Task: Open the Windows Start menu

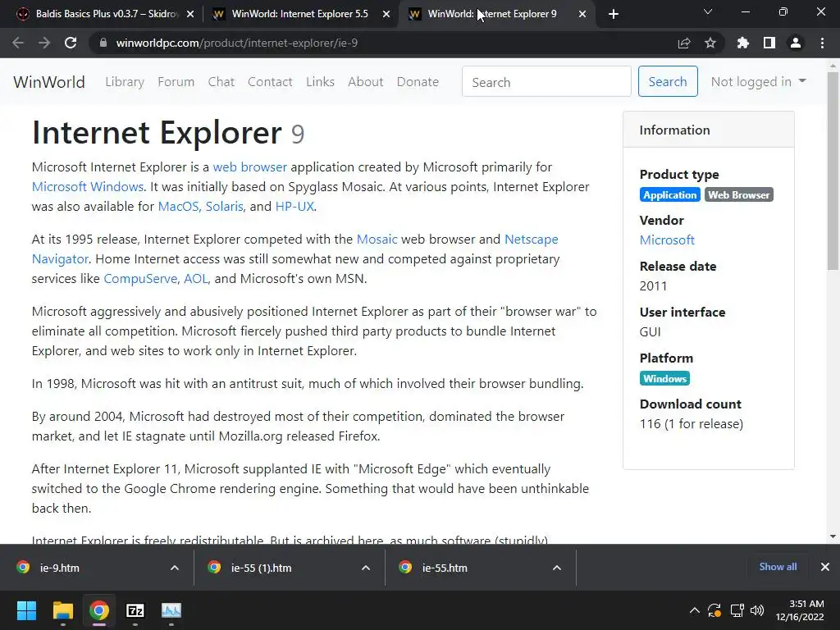Action: coord(26,610)
